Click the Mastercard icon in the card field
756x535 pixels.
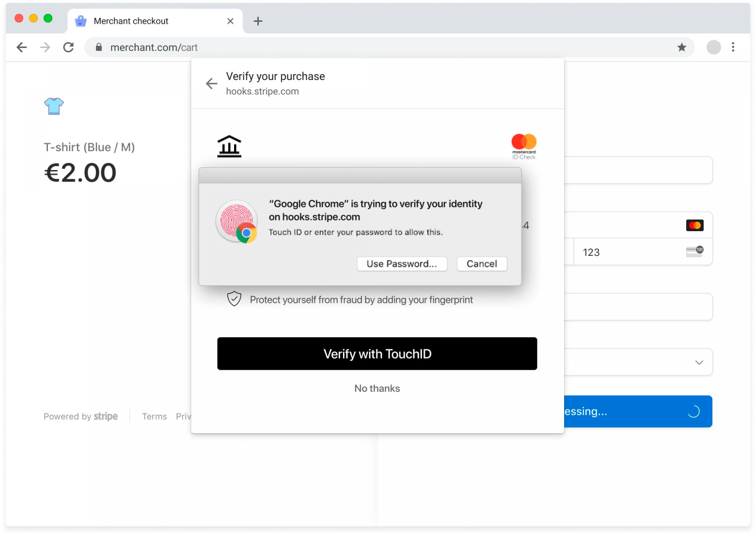click(695, 225)
